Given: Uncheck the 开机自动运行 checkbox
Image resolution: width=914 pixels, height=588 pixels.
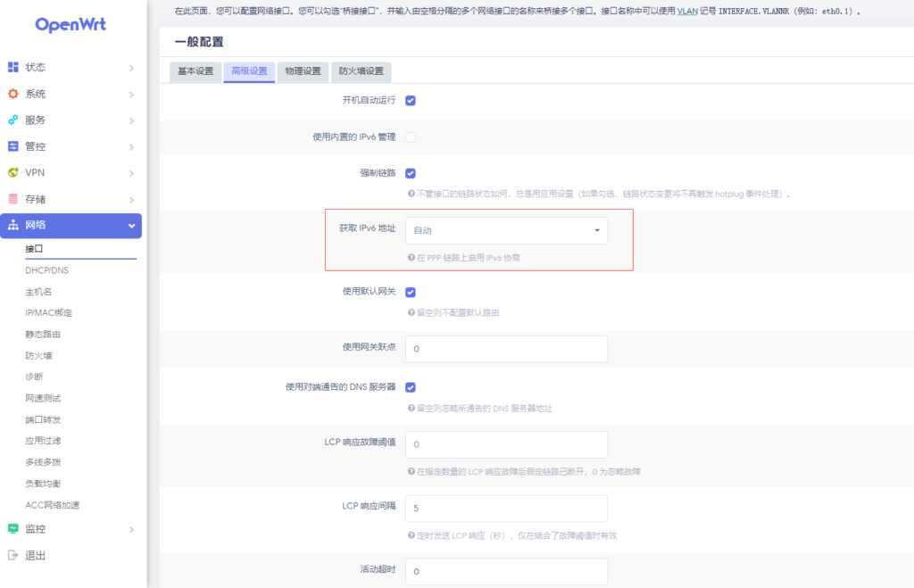Looking at the screenshot, I should tap(411, 100).
